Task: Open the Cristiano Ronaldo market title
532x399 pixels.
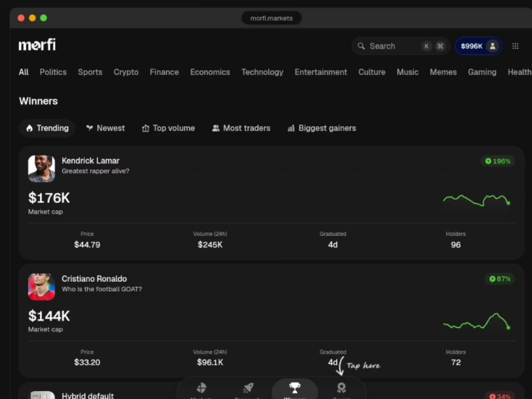Action: (94, 279)
